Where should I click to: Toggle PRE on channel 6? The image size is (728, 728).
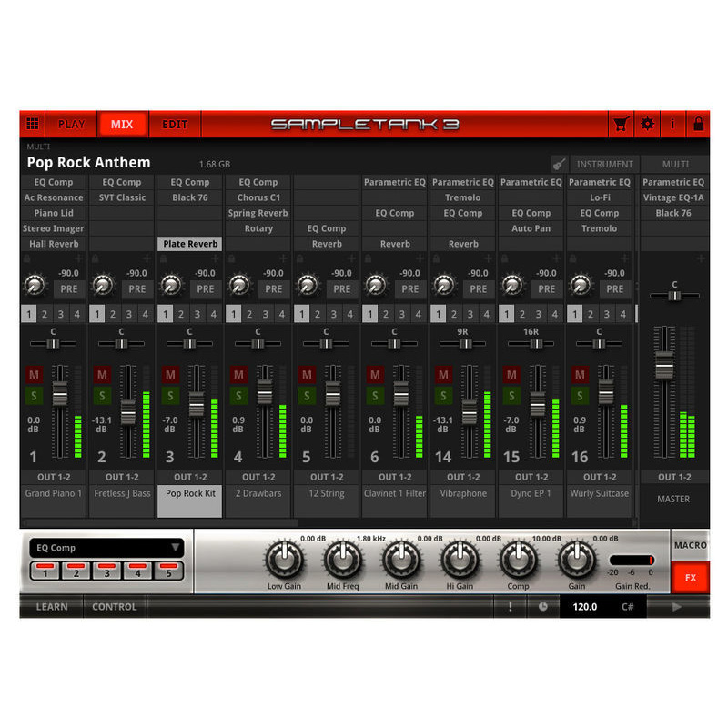pyautogui.click(x=410, y=288)
